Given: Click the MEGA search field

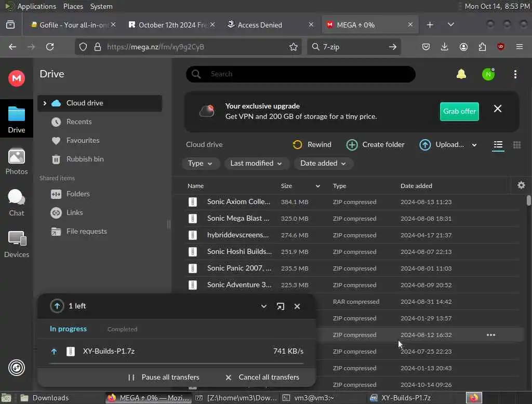Looking at the screenshot, I should [301, 74].
